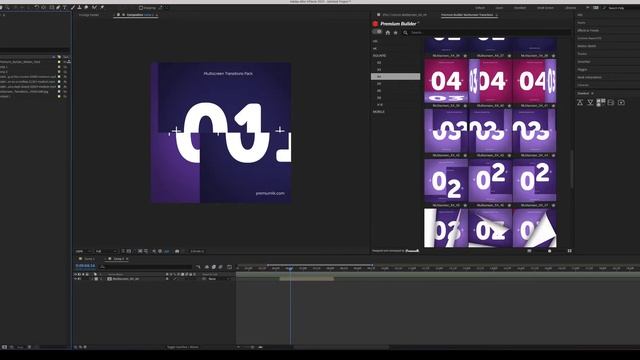Open the Graph Editor icon

(229, 267)
